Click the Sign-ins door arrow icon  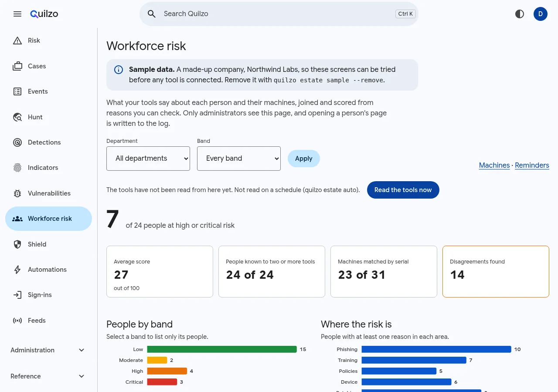(x=17, y=295)
